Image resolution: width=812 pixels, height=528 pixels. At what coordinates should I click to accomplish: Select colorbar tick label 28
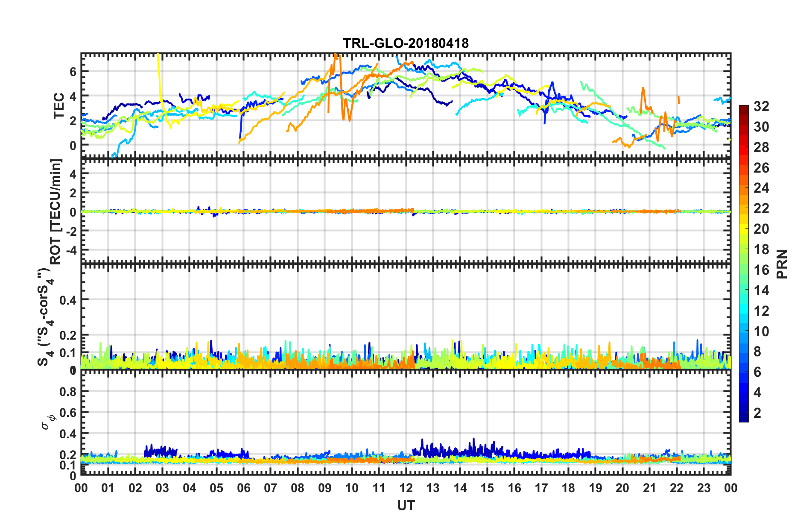(x=761, y=147)
